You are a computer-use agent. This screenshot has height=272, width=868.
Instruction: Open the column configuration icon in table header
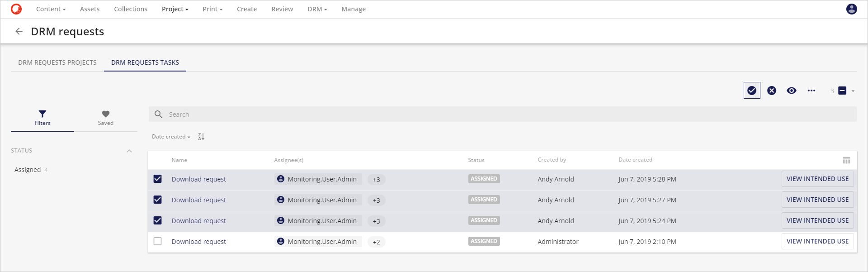tap(846, 160)
